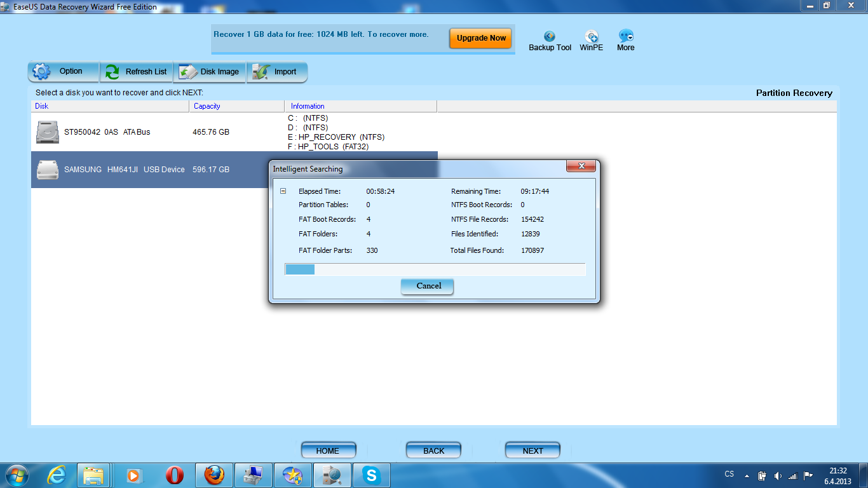Launch Internet Explorer from taskbar
Image resolution: width=868 pixels, height=488 pixels.
point(56,475)
